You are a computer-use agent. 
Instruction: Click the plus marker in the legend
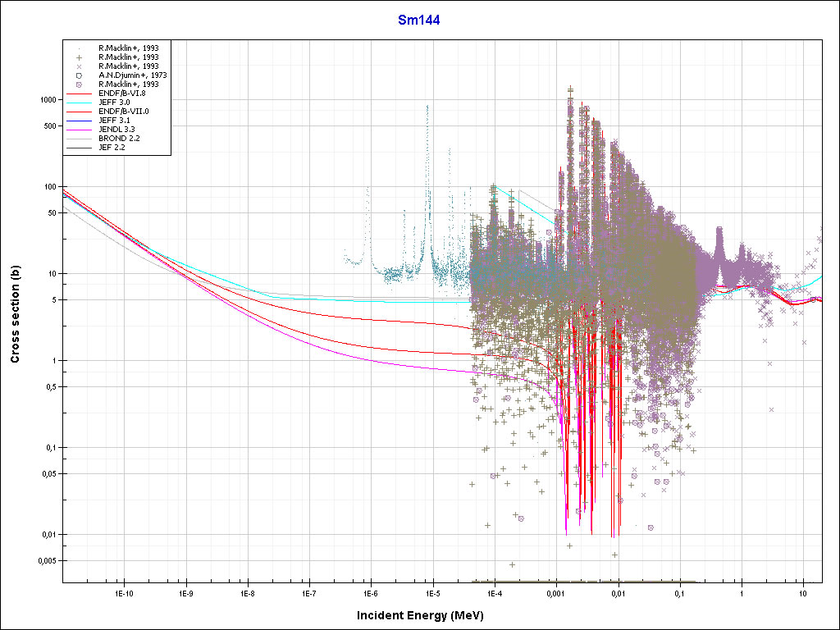[80, 57]
